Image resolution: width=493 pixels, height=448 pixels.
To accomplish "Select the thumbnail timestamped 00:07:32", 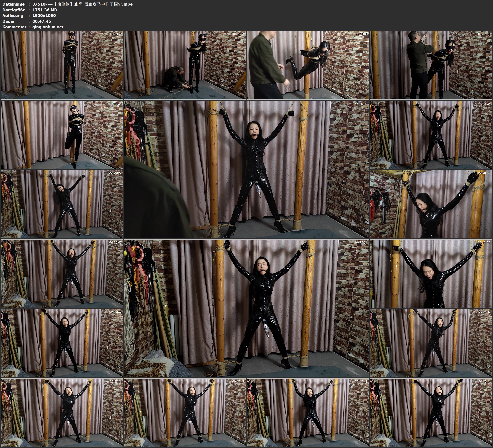I will point(308,65).
